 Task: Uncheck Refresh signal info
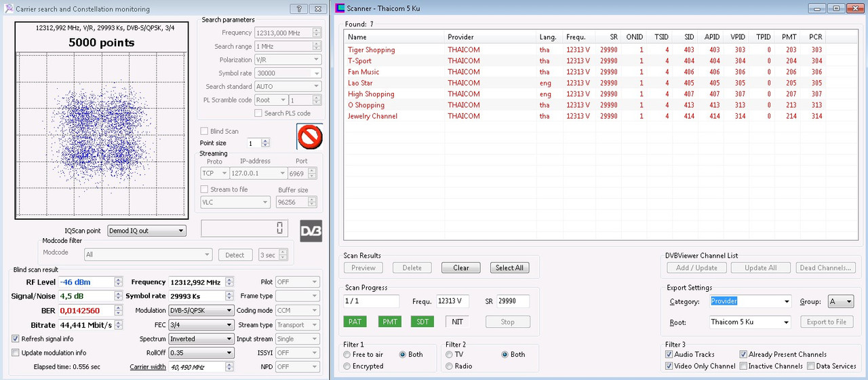click(16, 339)
